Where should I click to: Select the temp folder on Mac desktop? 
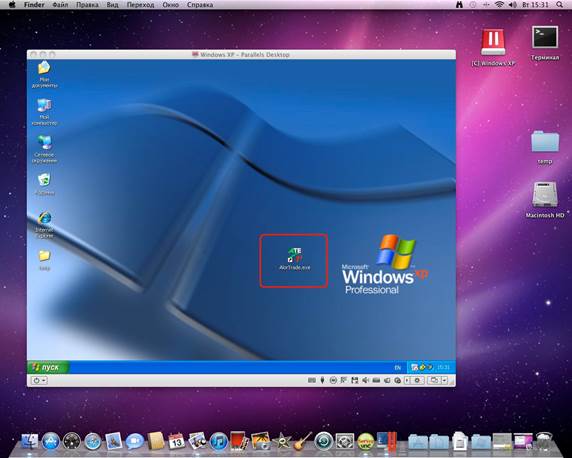(x=545, y=147)
